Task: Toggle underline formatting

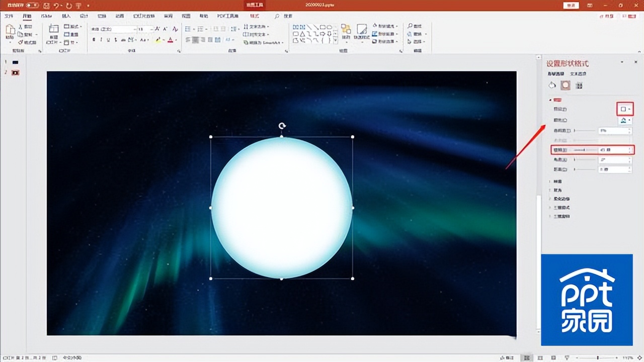Action: pos(108,40)
